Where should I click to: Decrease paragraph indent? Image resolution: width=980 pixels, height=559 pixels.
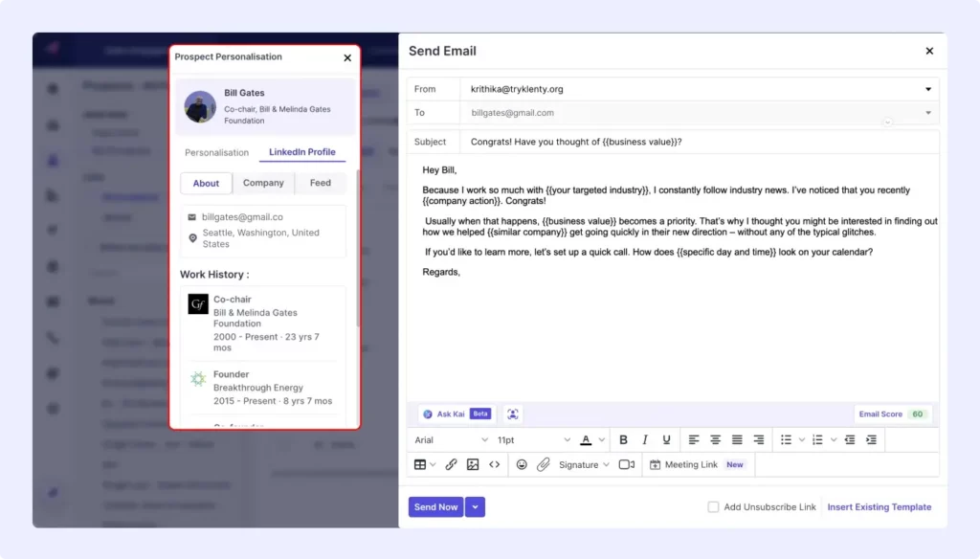850,439
